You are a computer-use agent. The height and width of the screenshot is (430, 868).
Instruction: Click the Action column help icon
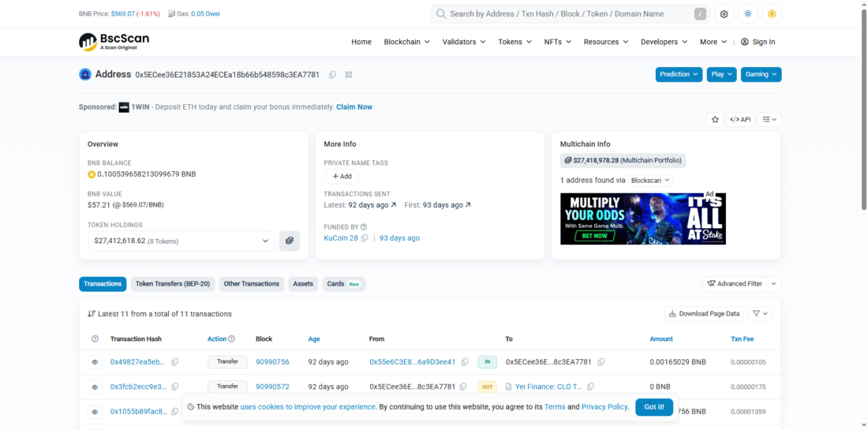[231, 338]
